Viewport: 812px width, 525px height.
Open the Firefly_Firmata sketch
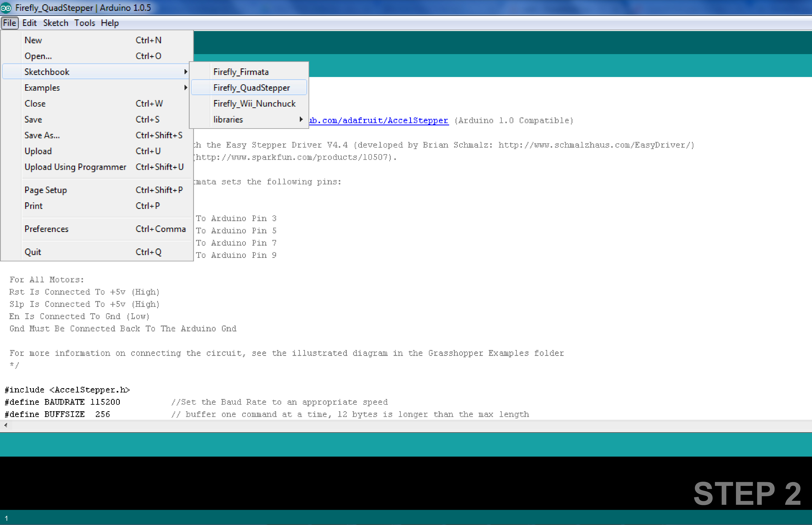249,72
